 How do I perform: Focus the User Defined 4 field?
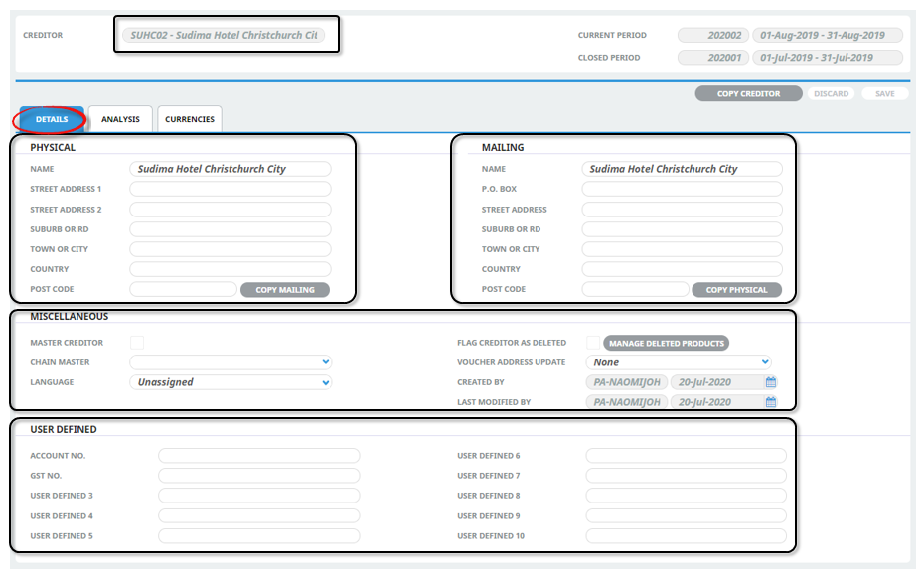(x=259, y=516)
